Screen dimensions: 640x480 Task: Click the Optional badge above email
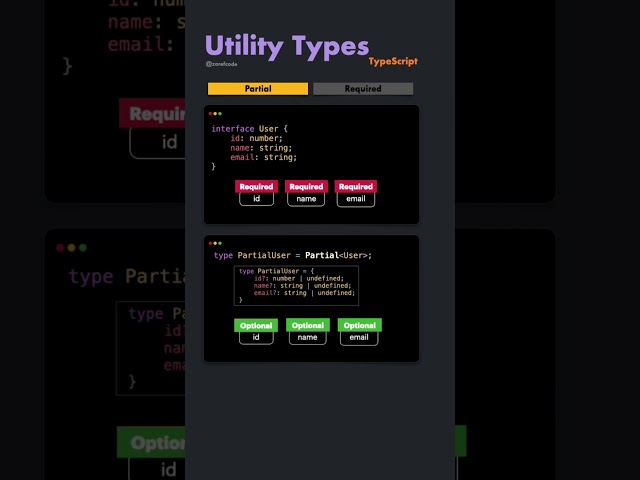click(x=360, y=325)
